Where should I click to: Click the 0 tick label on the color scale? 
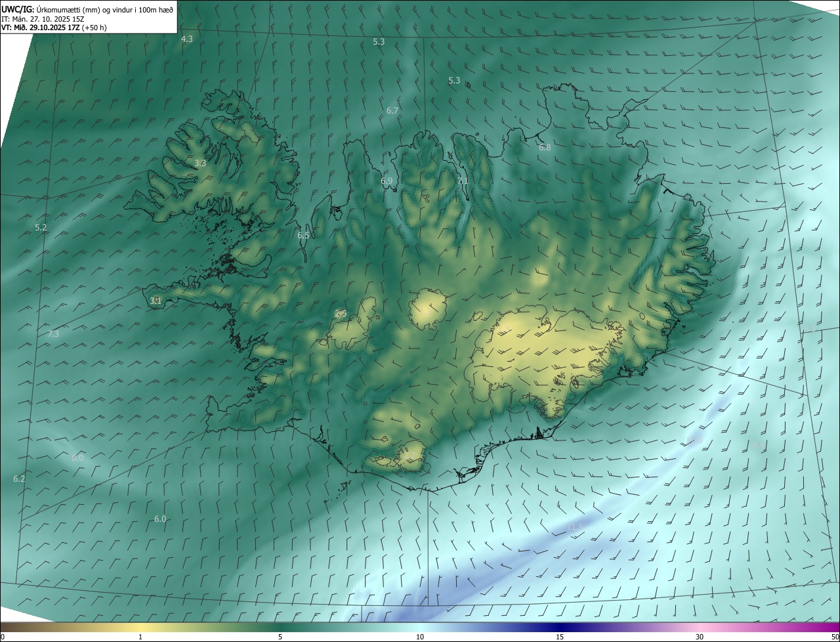pos(3,637)
